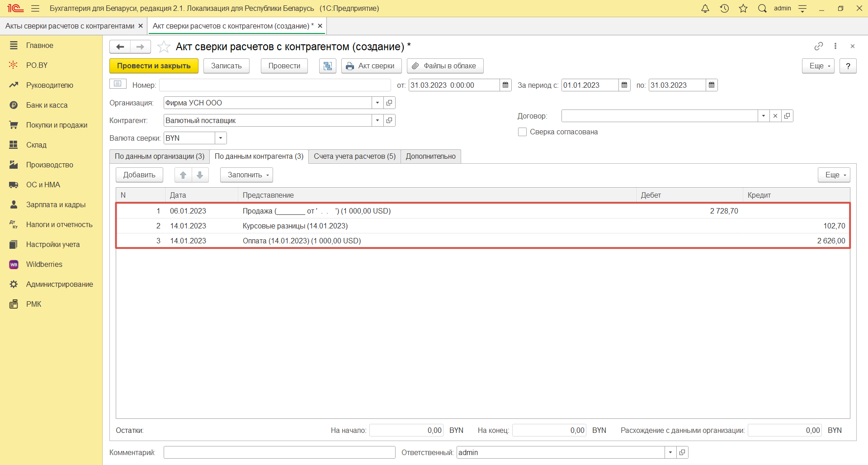Click the Добавить button
Image resolution: width=868 pixels, height=465 pixels.
pos(139,175)
